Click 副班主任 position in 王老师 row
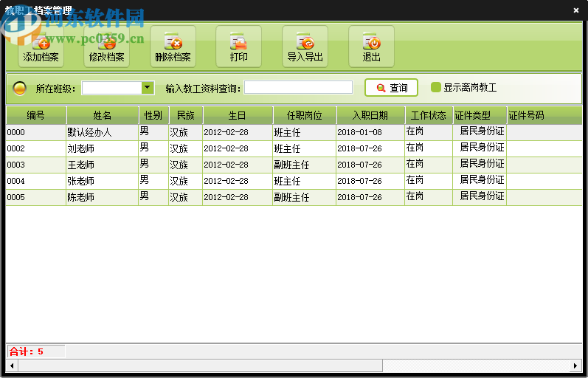The width and height of the screenshot is (588, 378). [x=304, y=165]
